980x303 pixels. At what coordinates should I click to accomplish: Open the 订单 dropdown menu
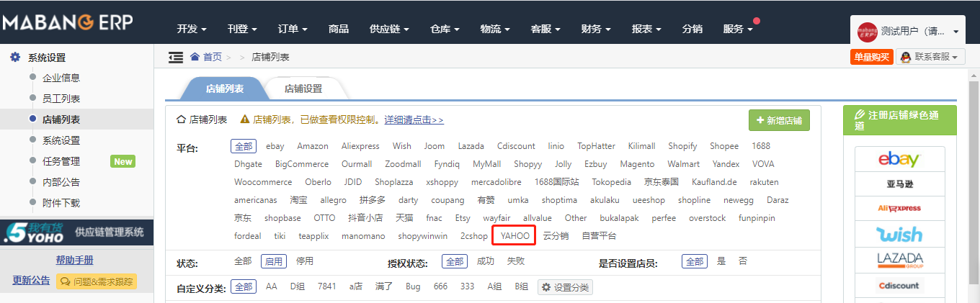pyautogui.click(x=293, y=29)
